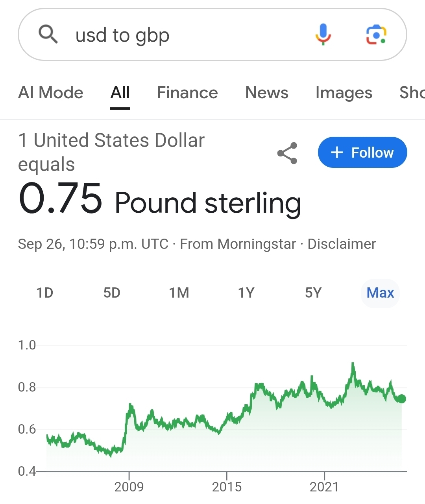
Task: Select the All results tab
Action: click(x=120, y=93)
